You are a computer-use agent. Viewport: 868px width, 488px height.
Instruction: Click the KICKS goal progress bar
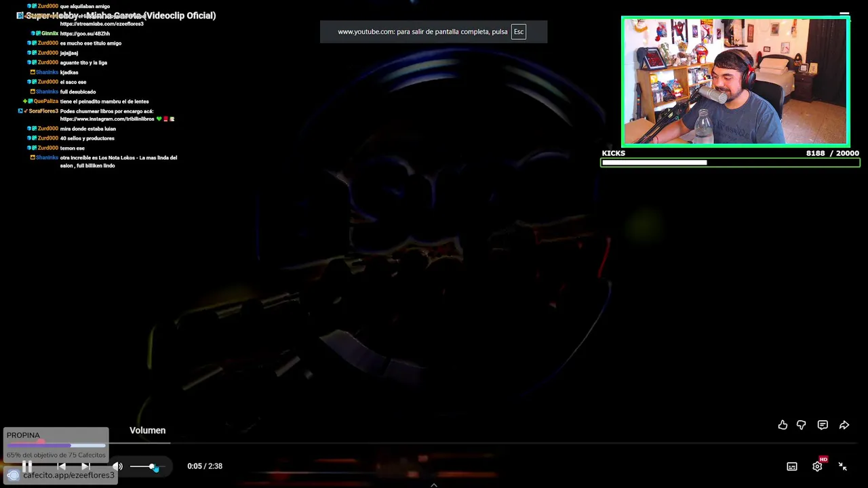[730, 163]
